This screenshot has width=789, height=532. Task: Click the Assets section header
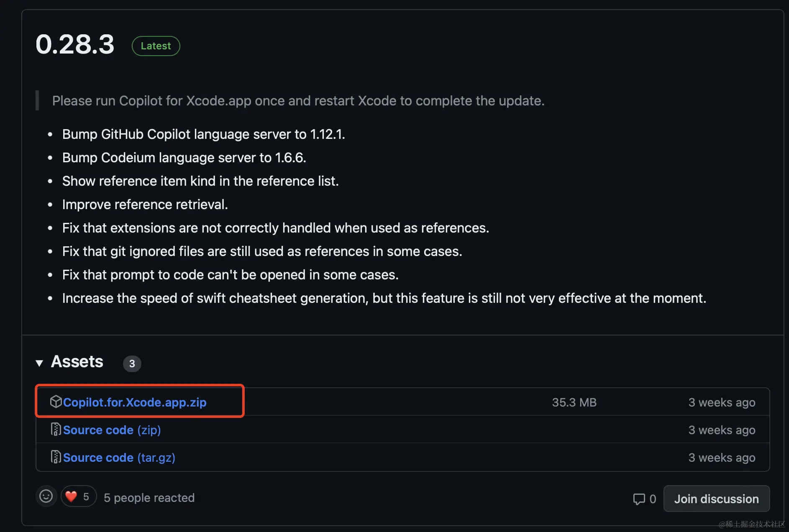77,361
